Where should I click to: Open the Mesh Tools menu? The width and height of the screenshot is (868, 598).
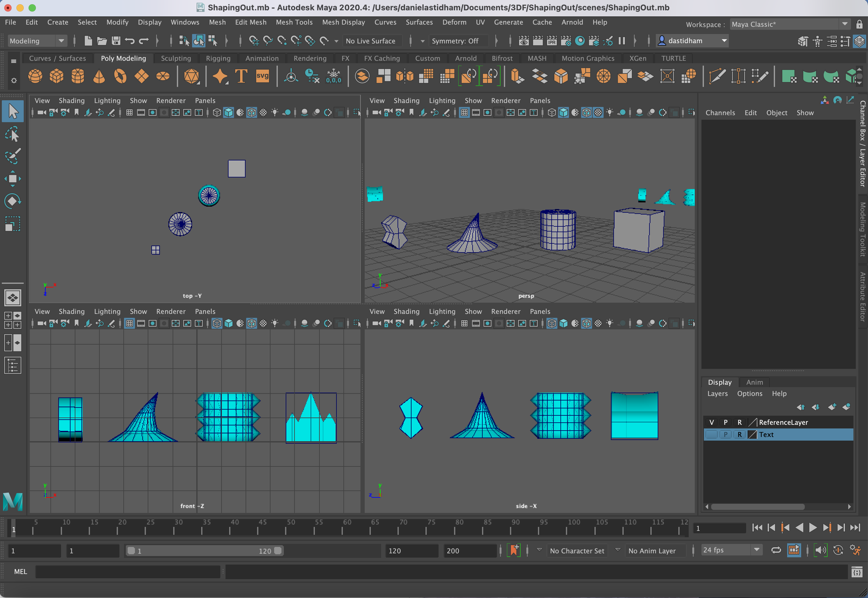point(294,22)
